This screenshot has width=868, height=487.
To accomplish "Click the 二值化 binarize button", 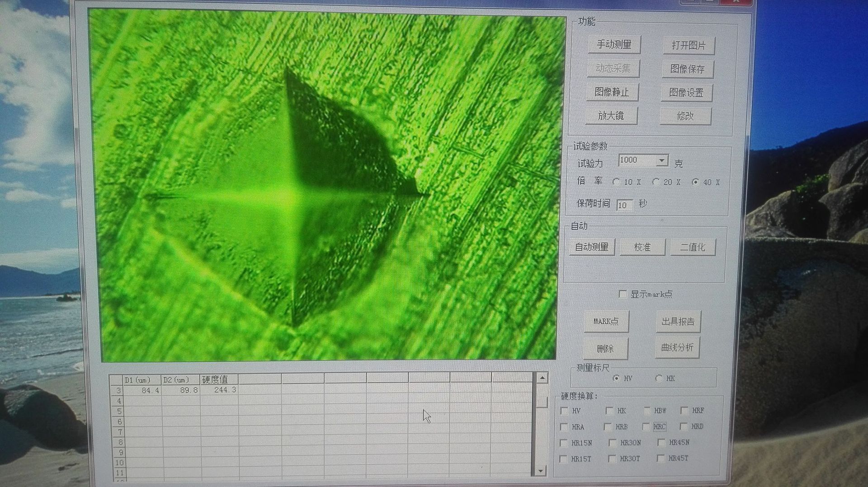I will (693, 247).
